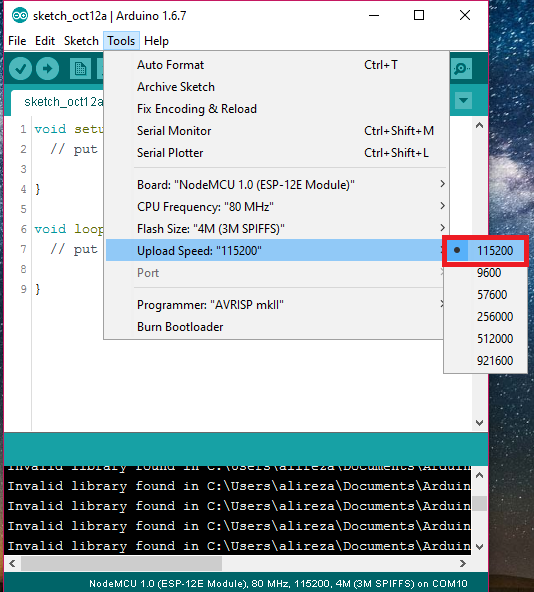Open the Serial Monitor magnifier icon

pyautogui.click(x=461, y=69)
